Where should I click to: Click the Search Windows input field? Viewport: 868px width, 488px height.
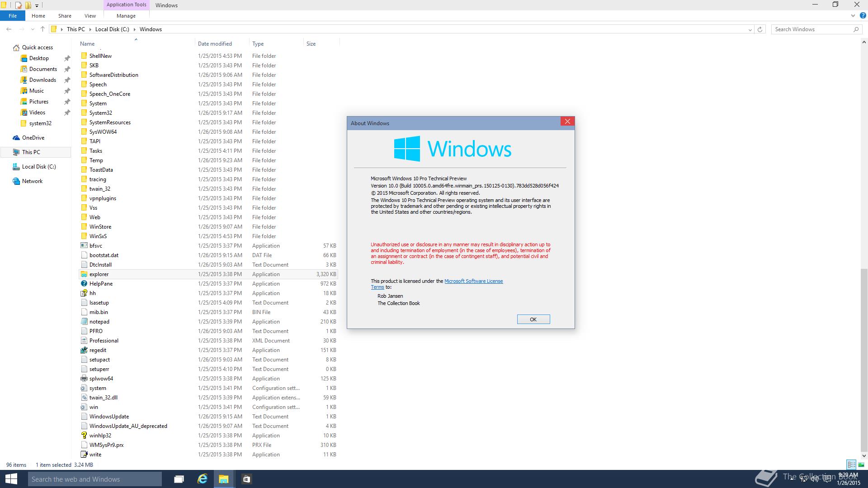[811, 29]
